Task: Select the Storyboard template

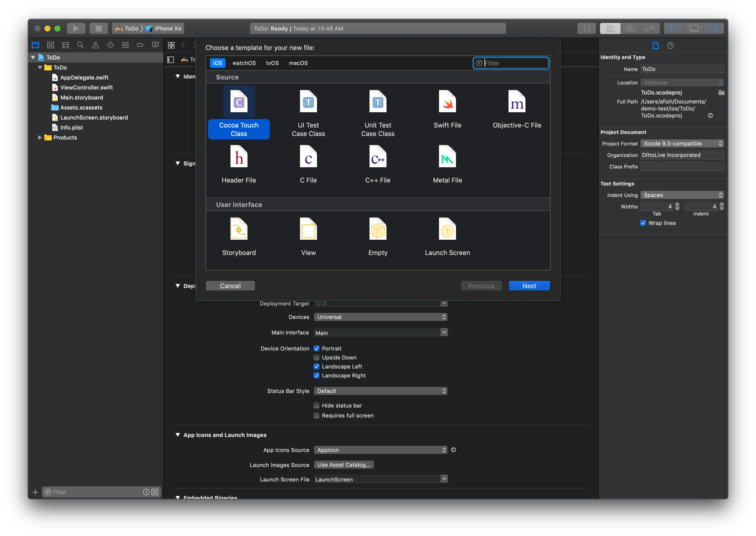Action: click(x=239, y=237)
